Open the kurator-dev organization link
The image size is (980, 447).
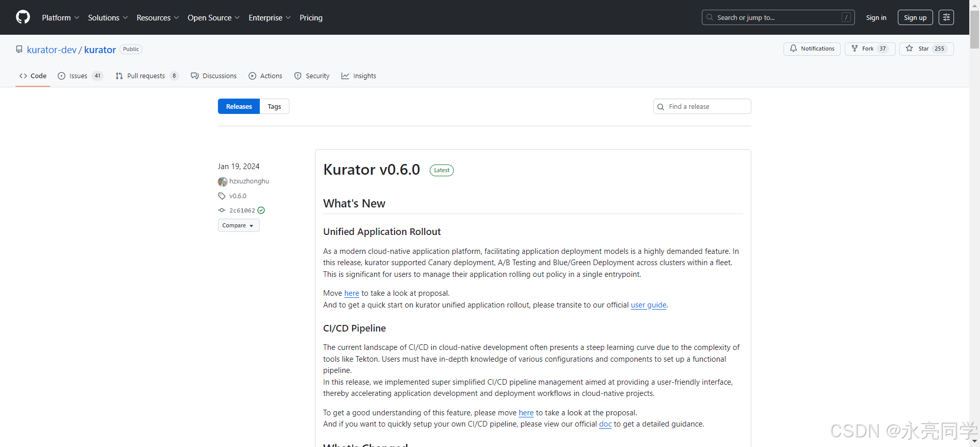(52, 50)
